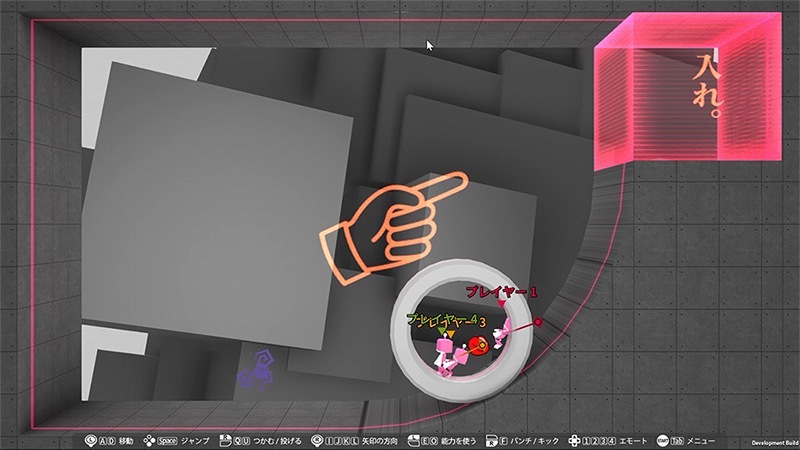This screenshot has height=450, width=800.
Task: Click the red ball inside the ring
Action: coord(478,346)
